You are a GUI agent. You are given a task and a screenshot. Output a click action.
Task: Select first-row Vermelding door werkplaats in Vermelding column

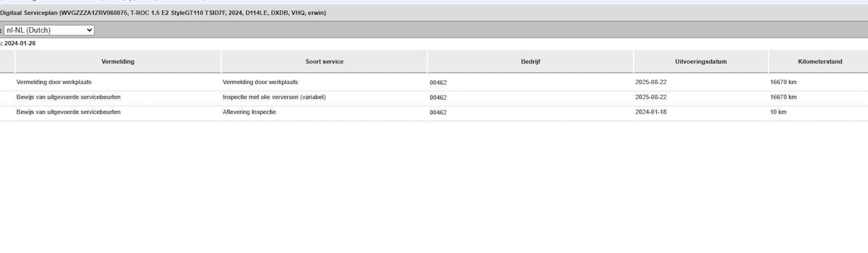click(x=54, y=82)
